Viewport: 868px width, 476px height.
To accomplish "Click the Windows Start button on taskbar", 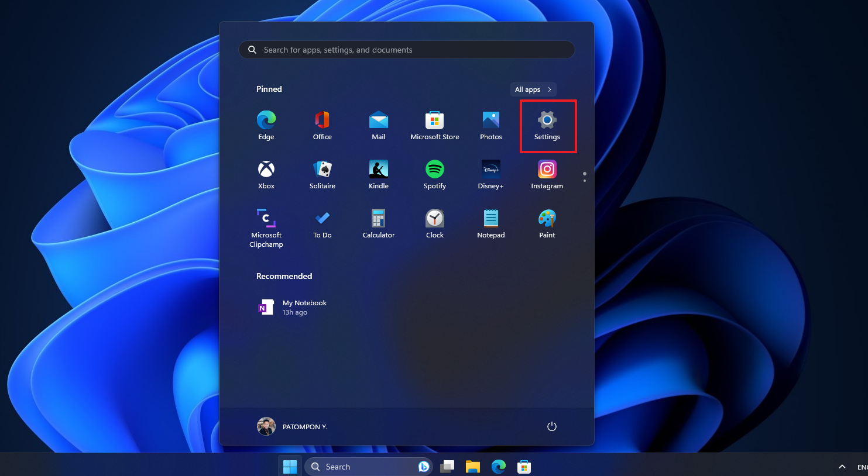I will click(290, 467).
